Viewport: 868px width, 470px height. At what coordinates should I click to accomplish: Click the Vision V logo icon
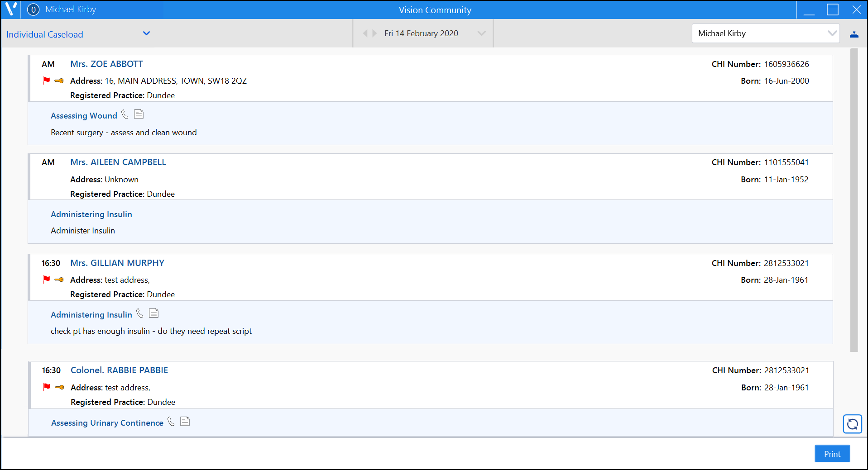tap(11, 9)
